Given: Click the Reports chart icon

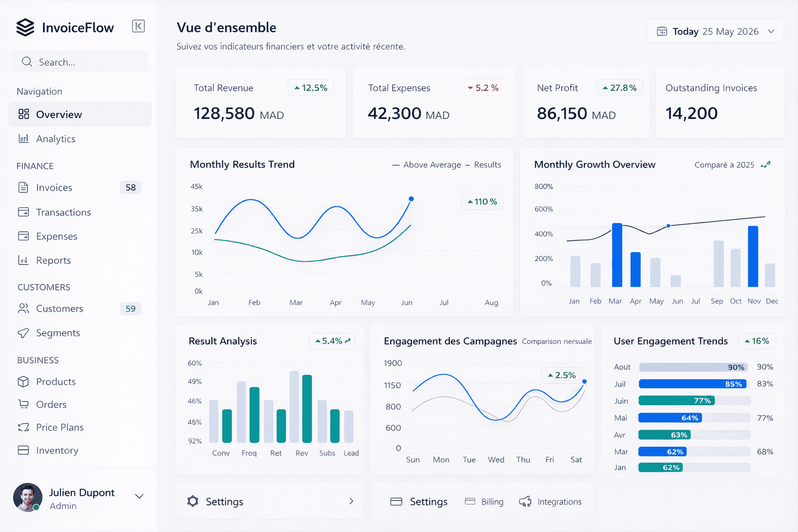Looking at the screenshot, I should click(x=23, y=260).
